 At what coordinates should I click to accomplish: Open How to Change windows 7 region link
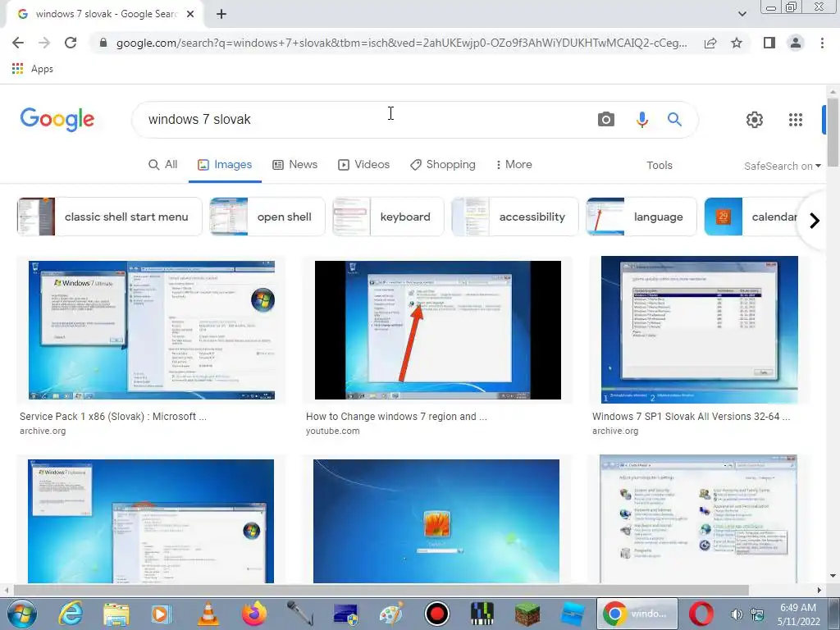396,416
